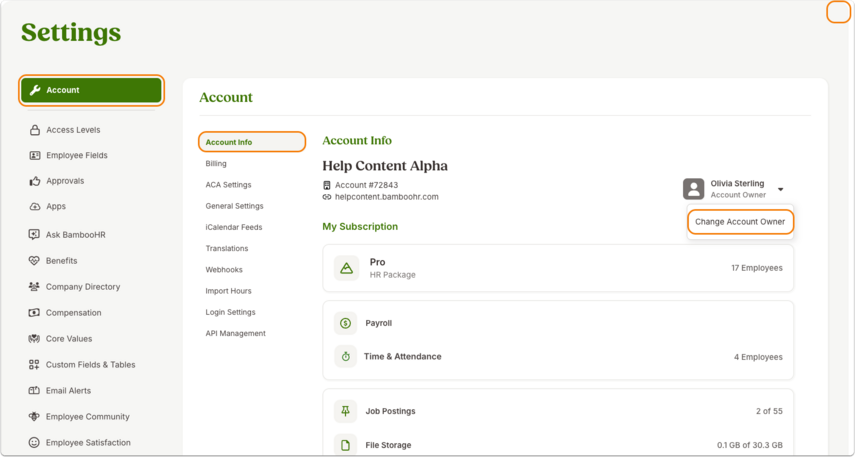Click the lock icon for Access Levels
Viewport: 855px width, 457px height.
[x=35, y=130]
